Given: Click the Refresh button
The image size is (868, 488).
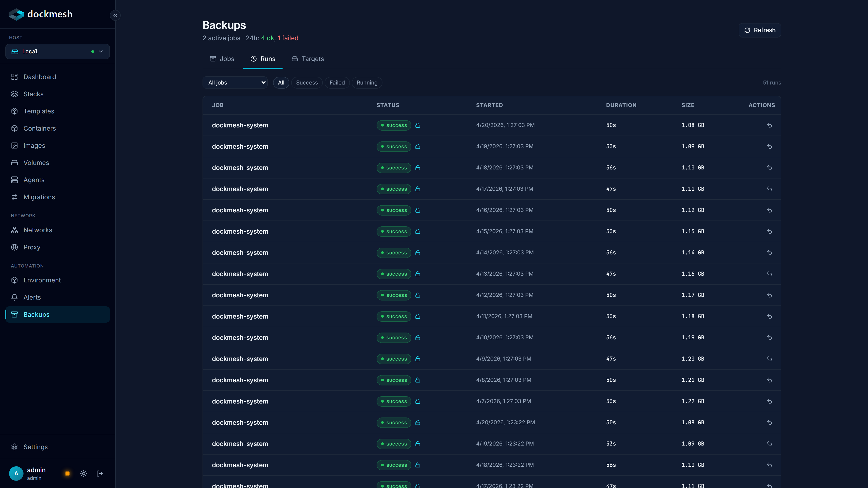Looking at the screenshot, I should [759, 30].
